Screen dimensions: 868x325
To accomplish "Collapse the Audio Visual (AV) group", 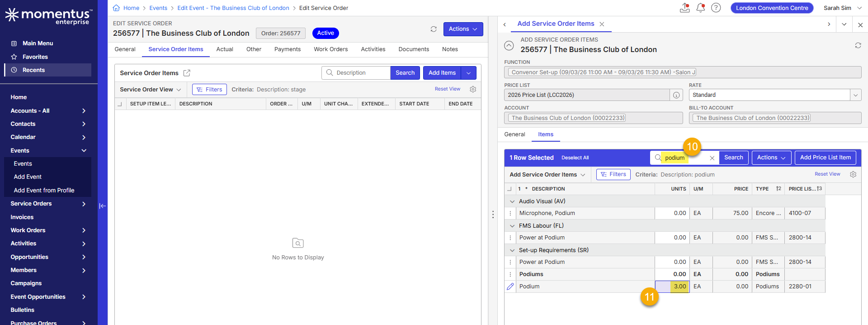I will coord(512,201).
